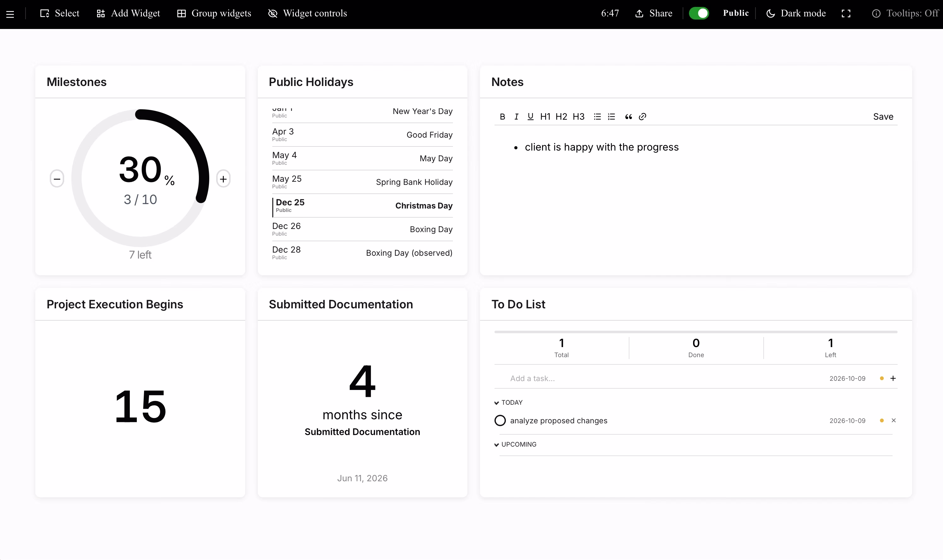The height and width of the screenshot is (560, 943).
Task: Select Spring Bank Holiday row
Action: 362,182
